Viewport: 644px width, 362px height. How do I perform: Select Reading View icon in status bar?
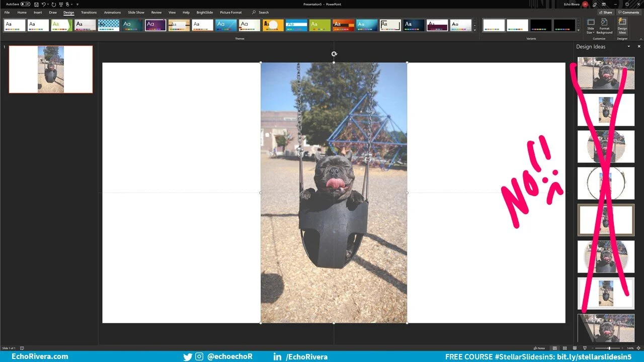575,348
